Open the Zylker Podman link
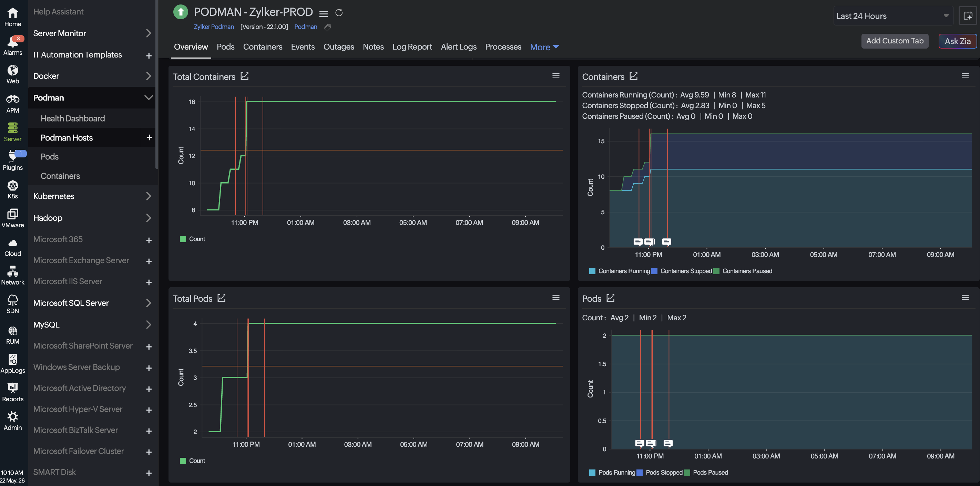 [x=214, y=27]
